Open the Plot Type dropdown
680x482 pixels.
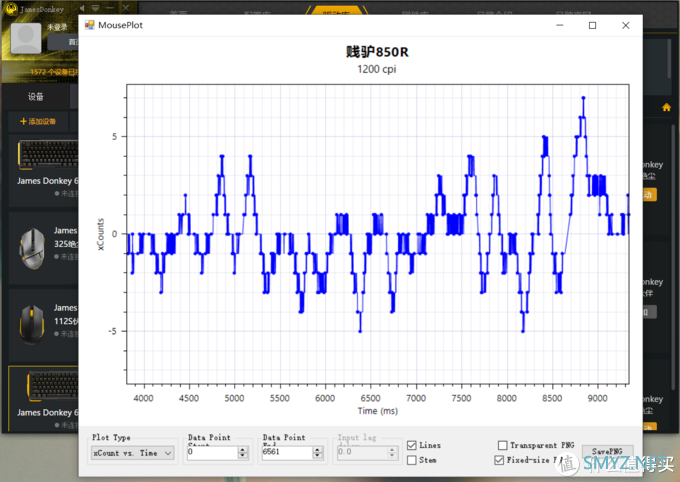pos(132,453)
